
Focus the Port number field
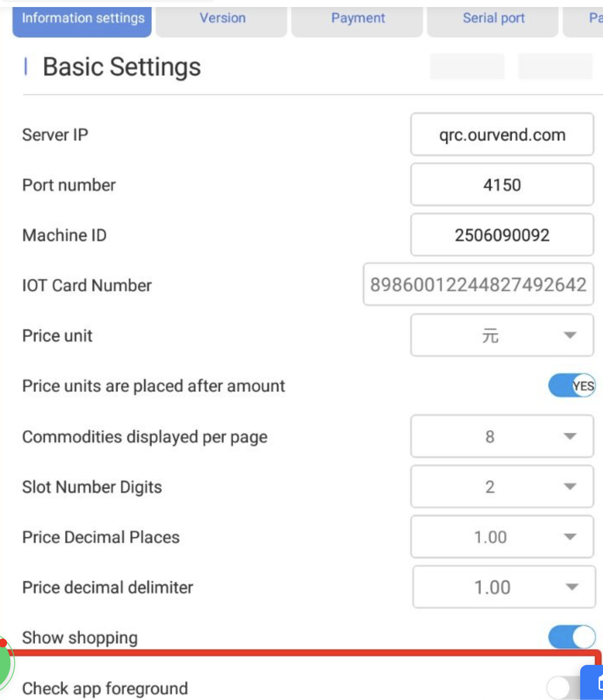[x=502, y=185]
